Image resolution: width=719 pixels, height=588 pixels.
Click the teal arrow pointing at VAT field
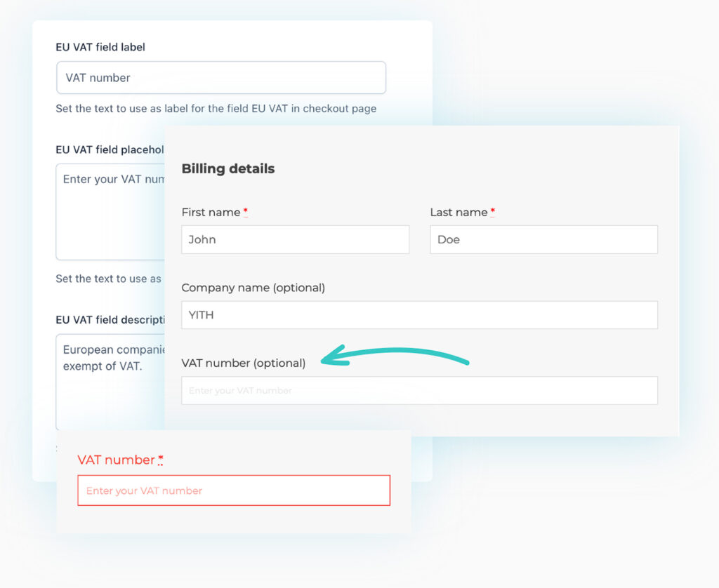[393, 354]
